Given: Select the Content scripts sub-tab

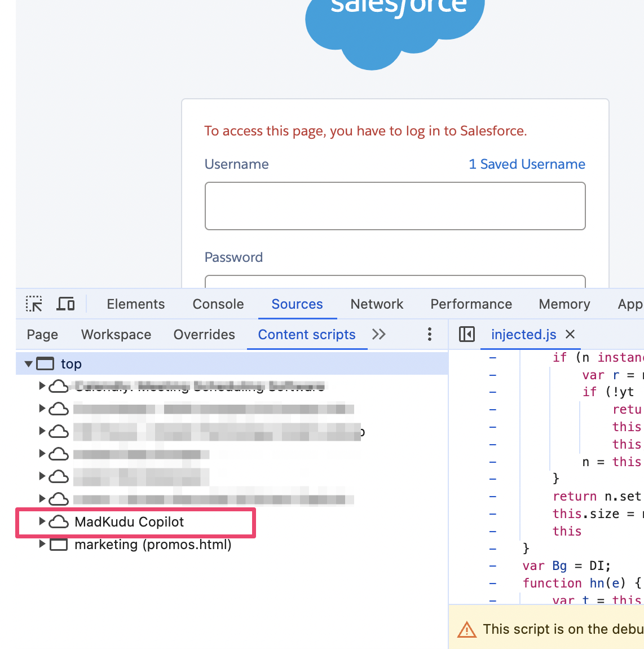Looking at the screenshot, I should 306,335.
